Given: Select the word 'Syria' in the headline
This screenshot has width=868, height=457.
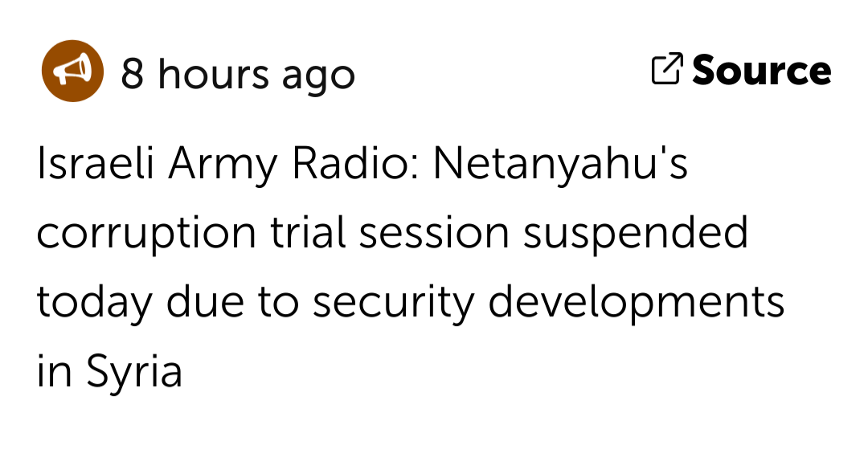Looking at the screenshot, I should coord(134,372).
